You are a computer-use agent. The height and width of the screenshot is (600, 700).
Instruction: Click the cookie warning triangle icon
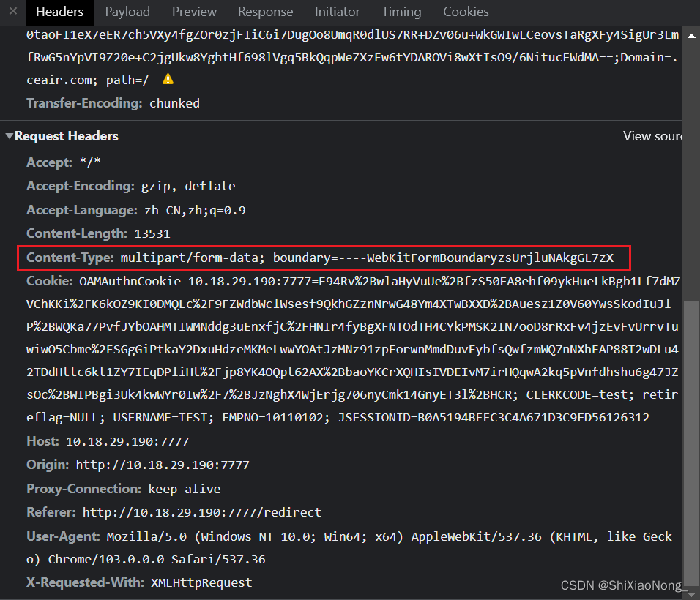(x=167, y=79)
